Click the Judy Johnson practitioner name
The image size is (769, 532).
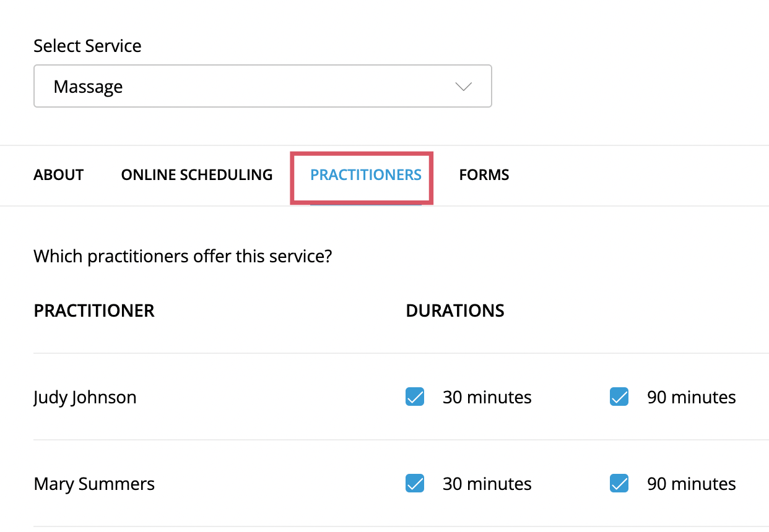85,397
